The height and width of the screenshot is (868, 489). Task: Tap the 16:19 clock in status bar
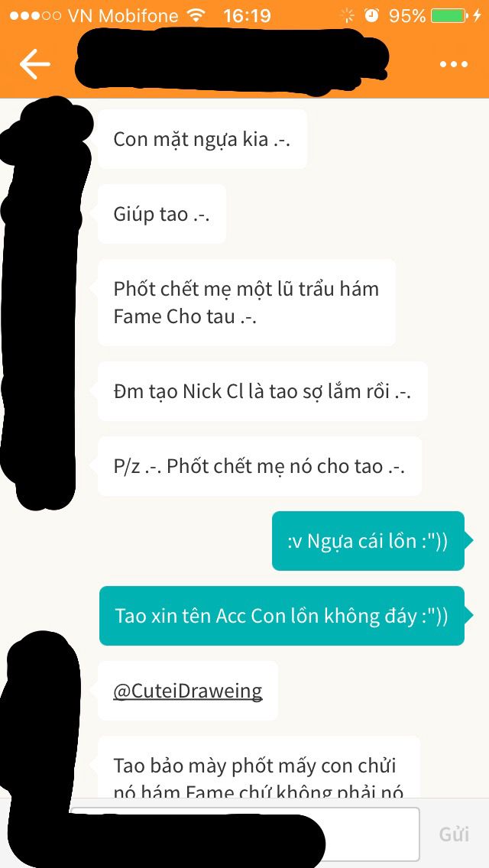[x=247, y=15]
